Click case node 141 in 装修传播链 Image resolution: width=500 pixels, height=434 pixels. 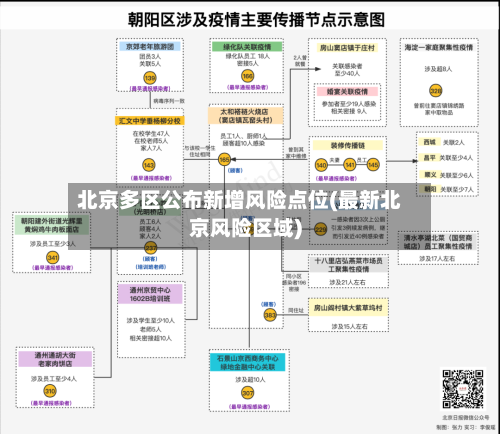(350, 165)
